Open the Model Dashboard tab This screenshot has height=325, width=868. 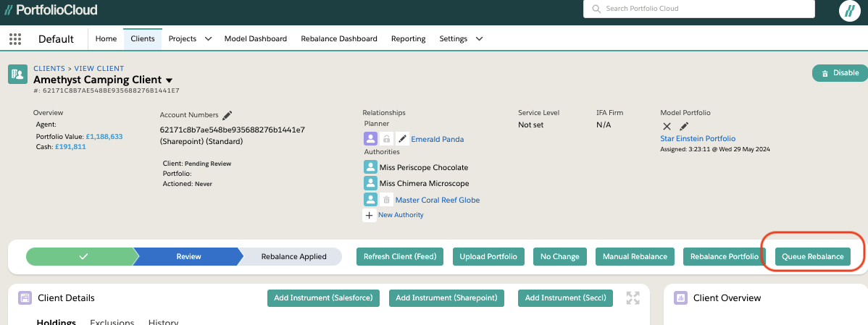(x=256, y=38)
